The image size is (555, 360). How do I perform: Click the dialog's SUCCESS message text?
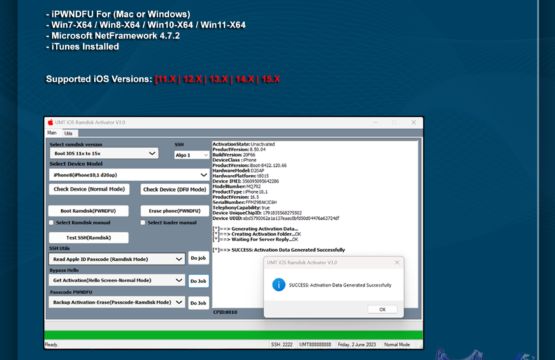tap(340, 285)
